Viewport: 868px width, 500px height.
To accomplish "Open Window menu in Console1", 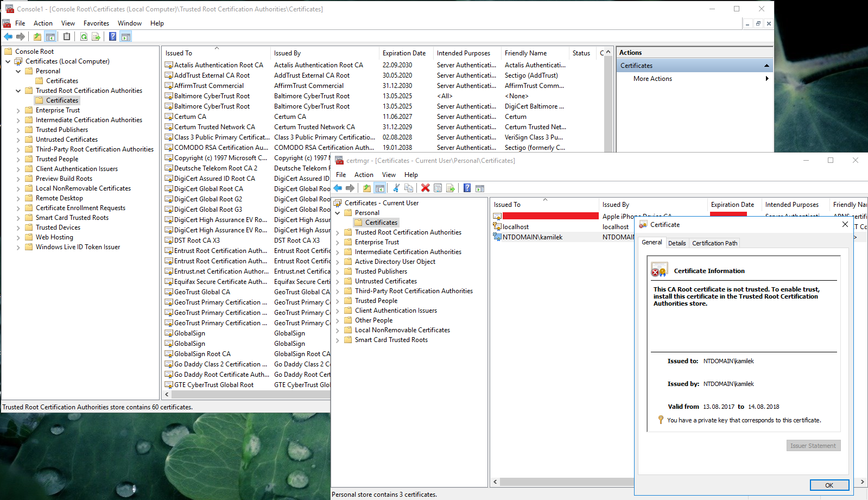I will (130, 23).
